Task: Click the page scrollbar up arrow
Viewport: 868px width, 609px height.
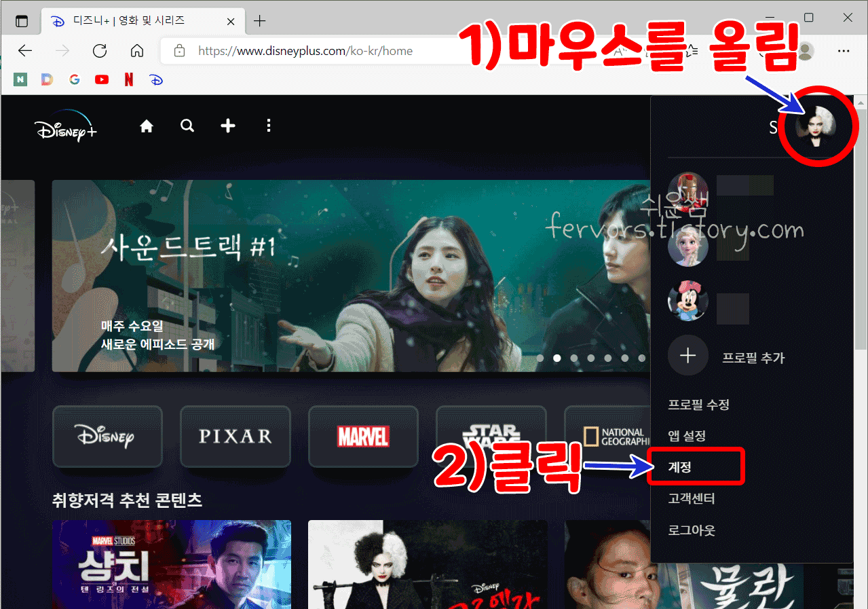Action: 861,102
